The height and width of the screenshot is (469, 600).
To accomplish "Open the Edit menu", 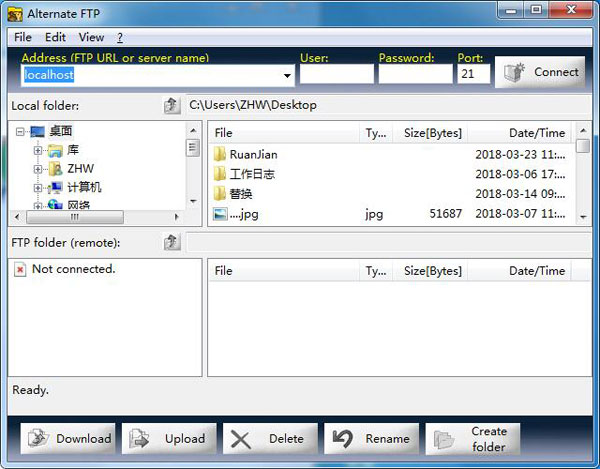I will coord(55,37).
